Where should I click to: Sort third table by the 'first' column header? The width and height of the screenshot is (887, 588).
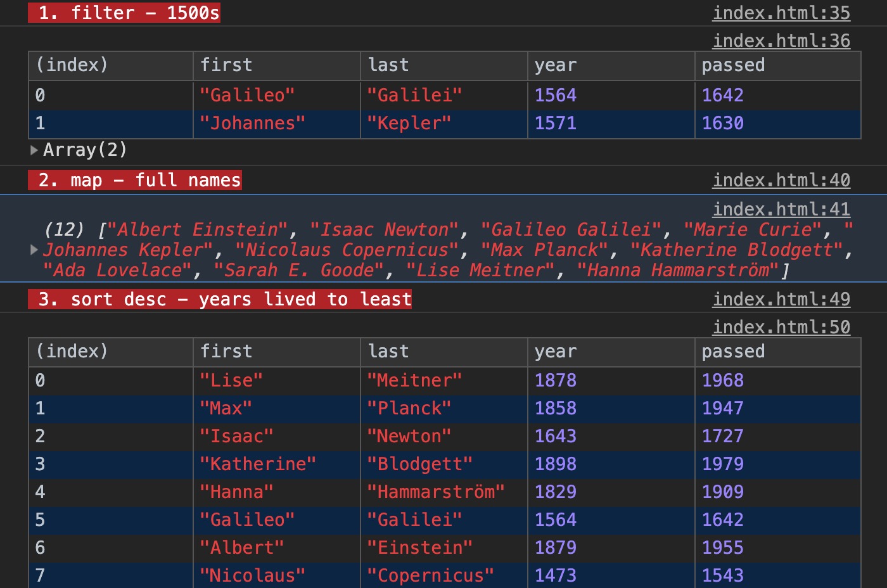276,352
